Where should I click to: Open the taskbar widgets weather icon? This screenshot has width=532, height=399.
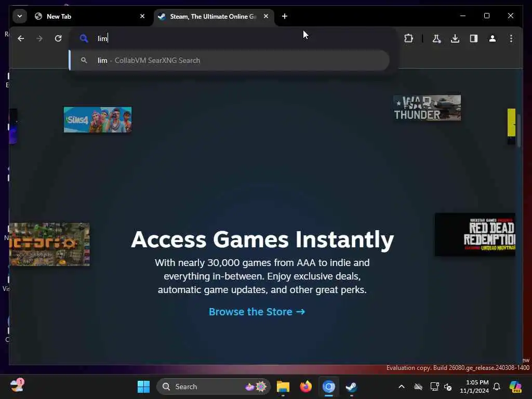[x=17, y=386]
